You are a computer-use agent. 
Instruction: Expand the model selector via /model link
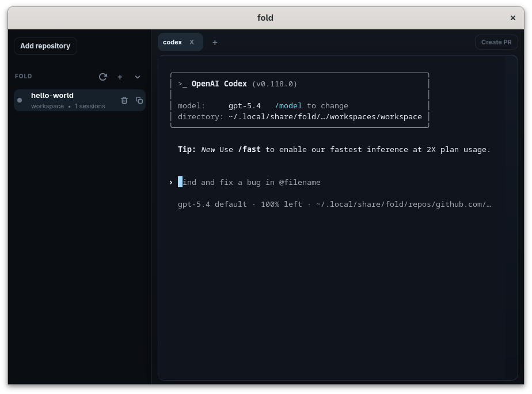click(289, 105)
